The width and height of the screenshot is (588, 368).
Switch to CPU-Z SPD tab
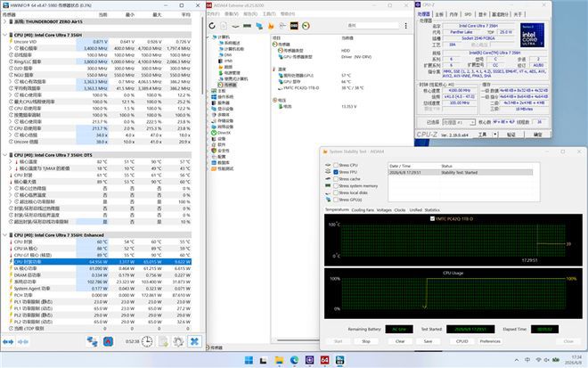coord(468,14)
